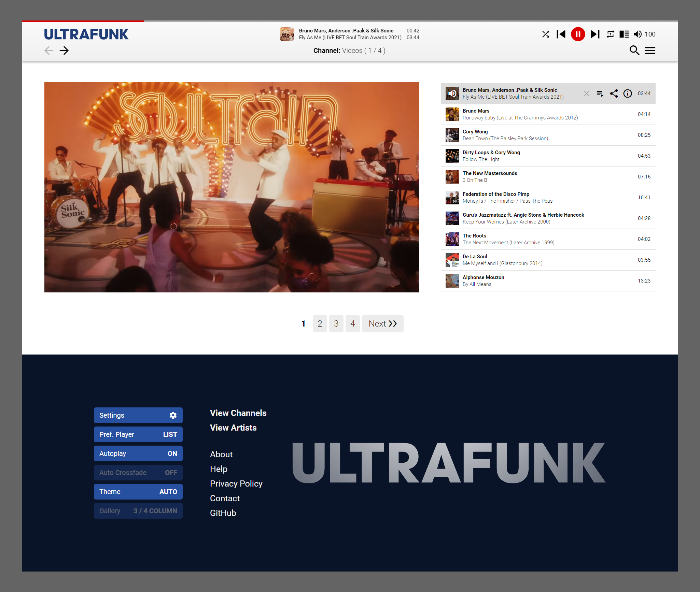
Task: Play The New Mastersounds thumbnail
Action: 452,177
